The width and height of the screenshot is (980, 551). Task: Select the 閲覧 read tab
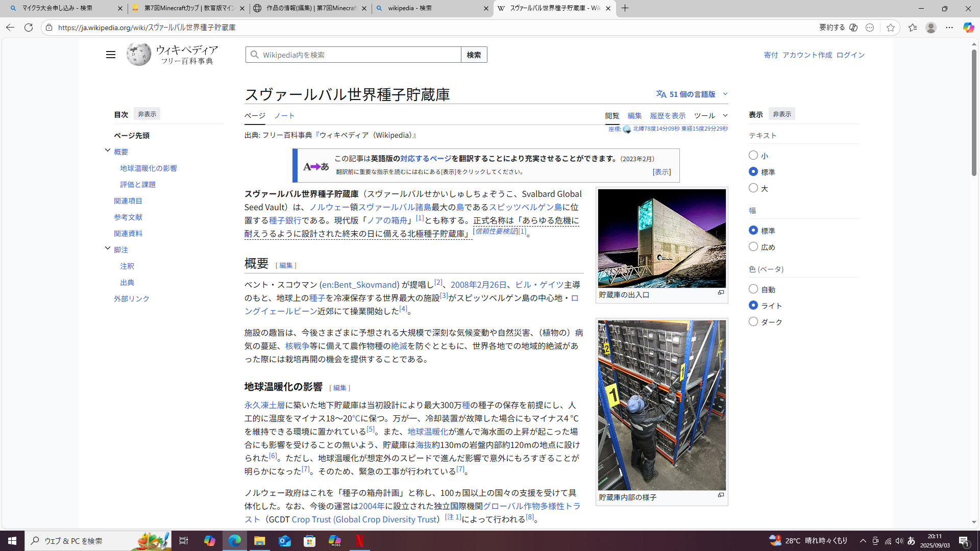[x=612, y=116]
